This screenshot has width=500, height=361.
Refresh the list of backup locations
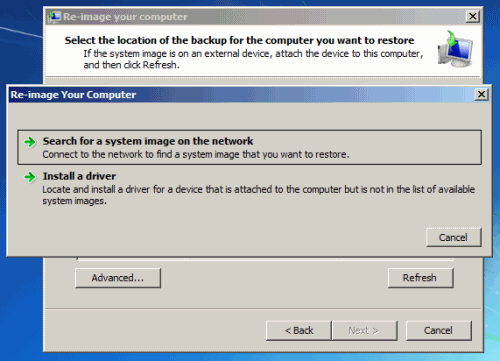point(420,278)
